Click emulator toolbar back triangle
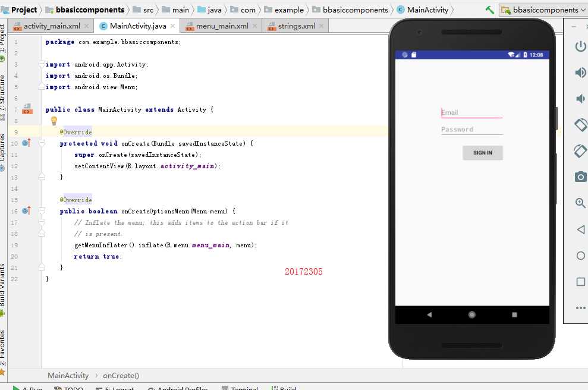 click(580, 229)
